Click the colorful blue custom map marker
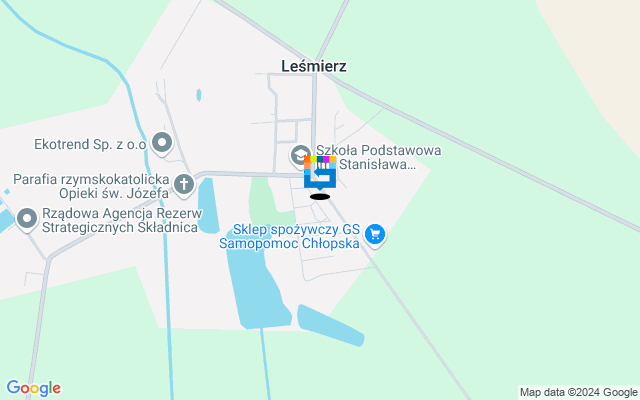 [x=320, y=173]
